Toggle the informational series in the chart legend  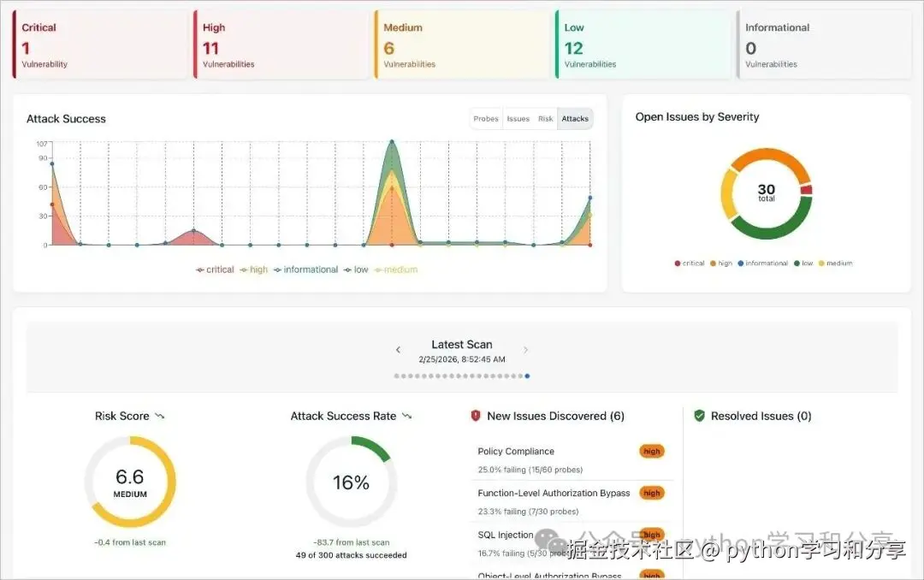(x=305, y=269)
